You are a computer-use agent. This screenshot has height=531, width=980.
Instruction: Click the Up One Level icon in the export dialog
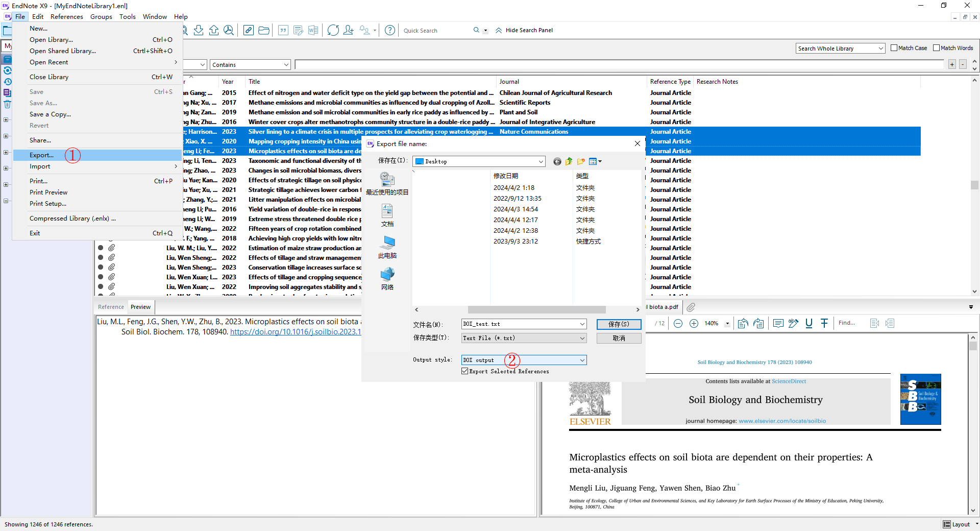[x=569, y=161]
